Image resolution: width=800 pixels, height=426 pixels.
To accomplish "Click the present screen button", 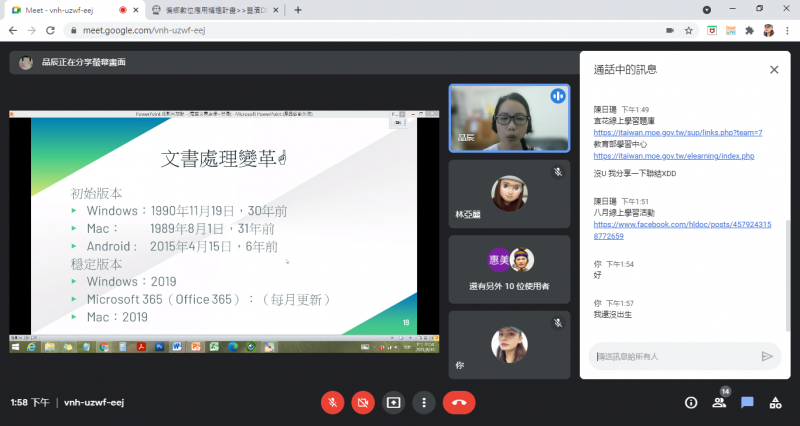I will click(x=394, y=402).
